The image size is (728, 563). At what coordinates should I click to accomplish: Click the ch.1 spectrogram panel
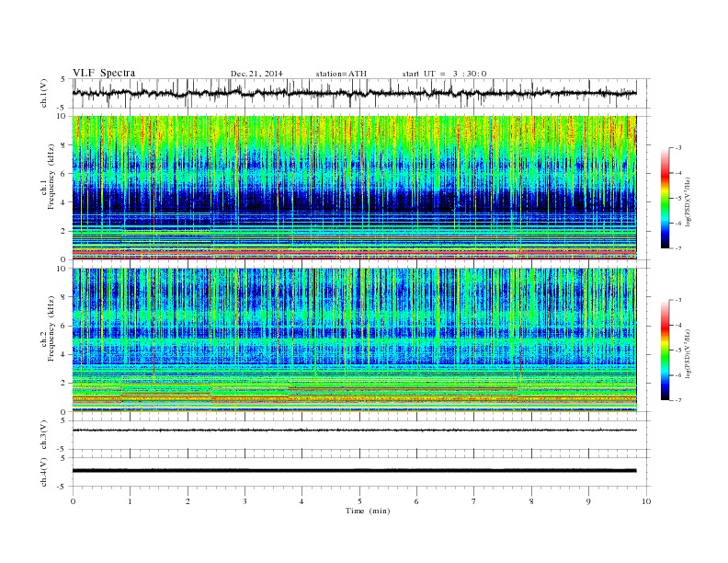pos(354,188)
